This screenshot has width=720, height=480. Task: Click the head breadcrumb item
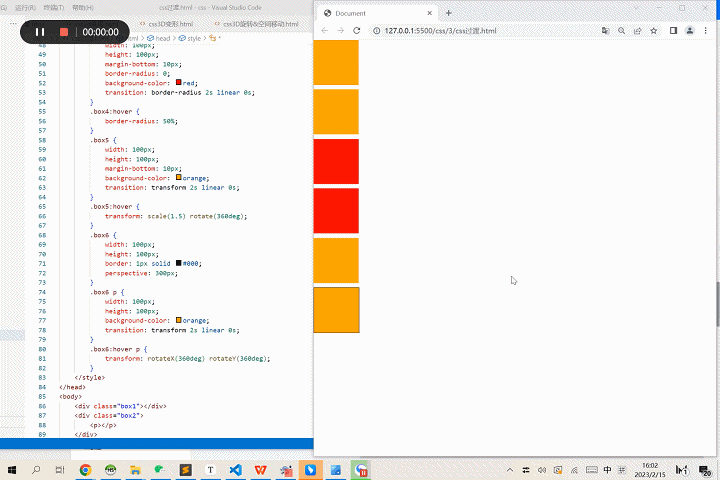pos(158,38)
